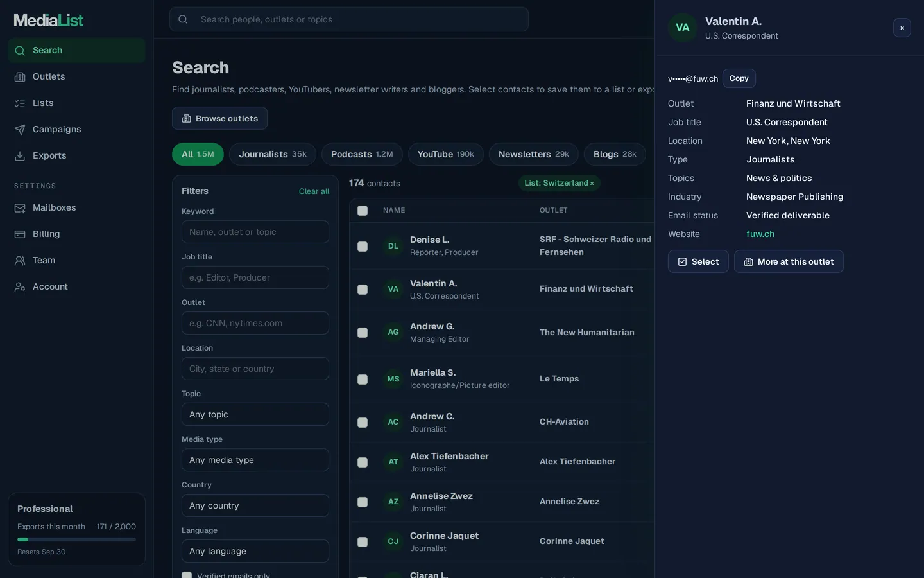Go to Outlets in the sidebar
924x578 pixels.
76,76
